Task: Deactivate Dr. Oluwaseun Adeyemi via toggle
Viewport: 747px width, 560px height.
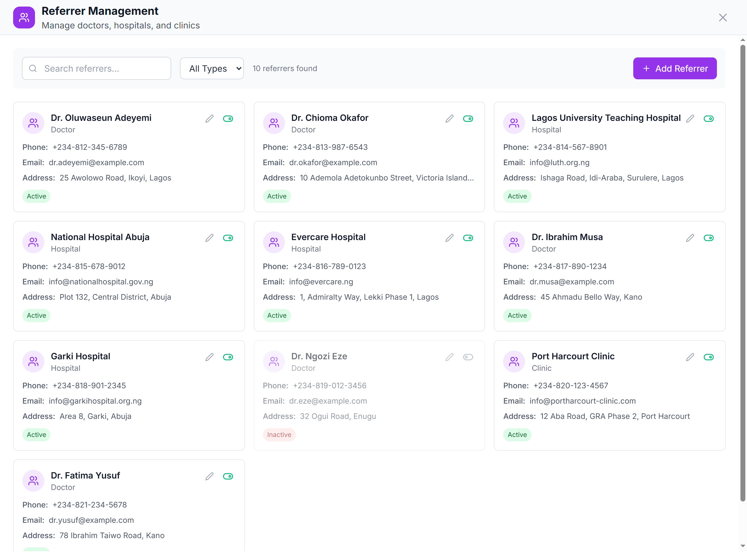Action: pyautogui.click(x=228, y=119)
